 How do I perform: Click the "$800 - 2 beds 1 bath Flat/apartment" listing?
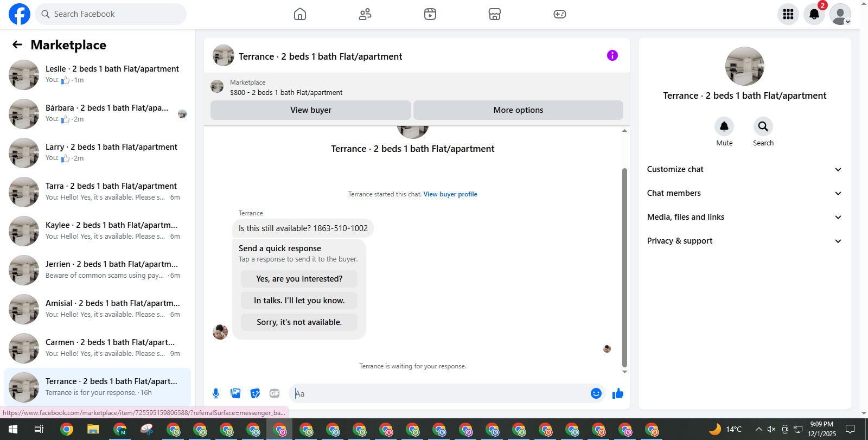(x=286, y=93)
